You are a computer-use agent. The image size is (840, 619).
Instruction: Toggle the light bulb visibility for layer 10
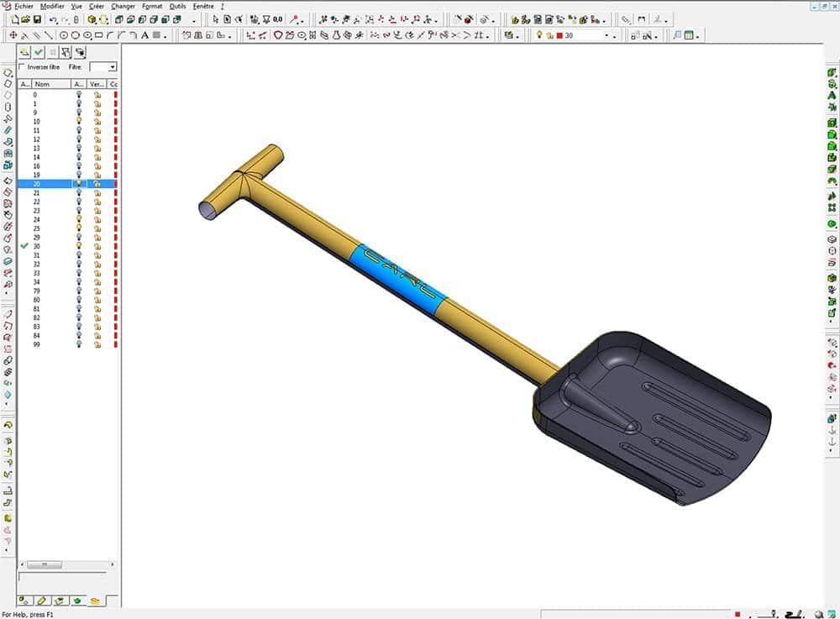[79, 122]
